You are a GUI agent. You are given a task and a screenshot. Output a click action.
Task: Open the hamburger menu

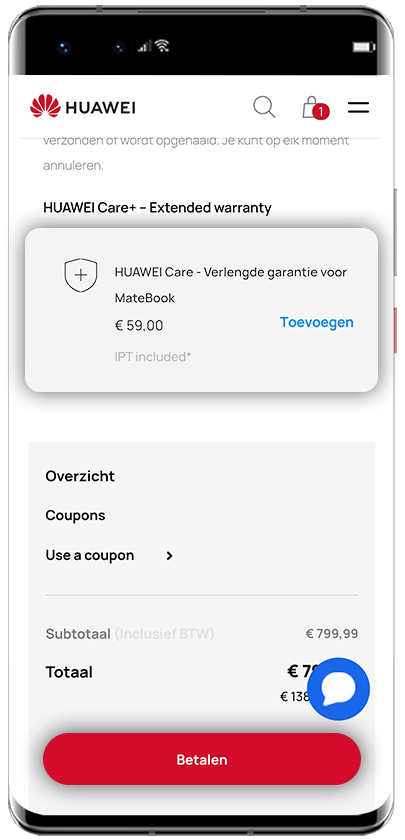click(x=358, y=107)
